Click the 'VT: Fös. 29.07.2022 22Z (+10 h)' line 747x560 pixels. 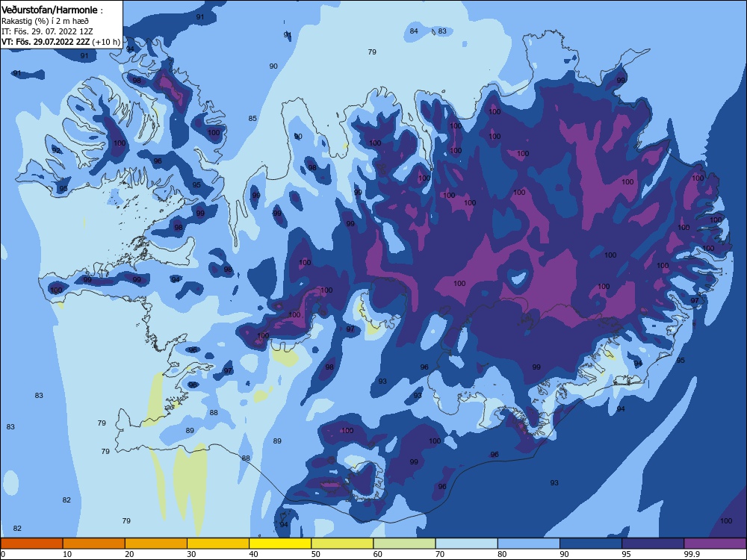61,42
